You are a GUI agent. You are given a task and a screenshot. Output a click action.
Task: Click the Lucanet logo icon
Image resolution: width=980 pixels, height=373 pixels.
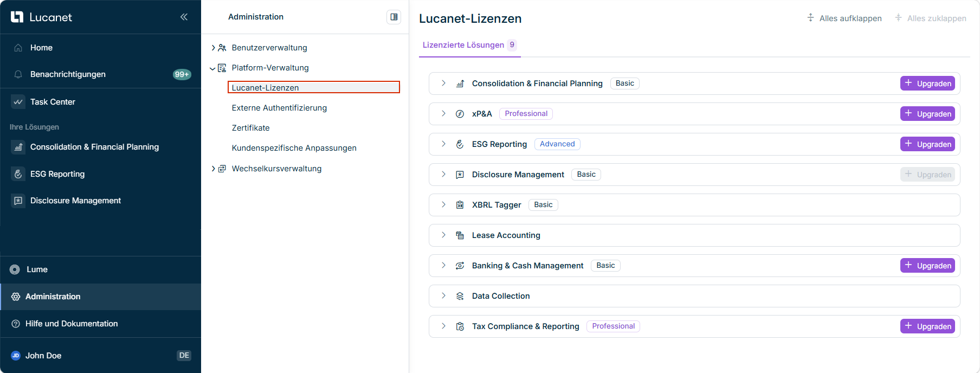17,17
